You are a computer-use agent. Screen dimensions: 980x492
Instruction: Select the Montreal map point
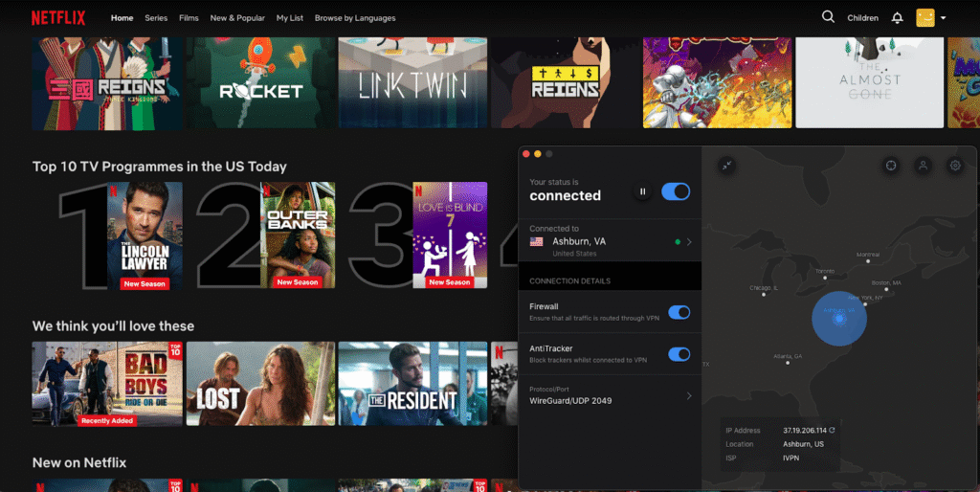click(867, 260)
